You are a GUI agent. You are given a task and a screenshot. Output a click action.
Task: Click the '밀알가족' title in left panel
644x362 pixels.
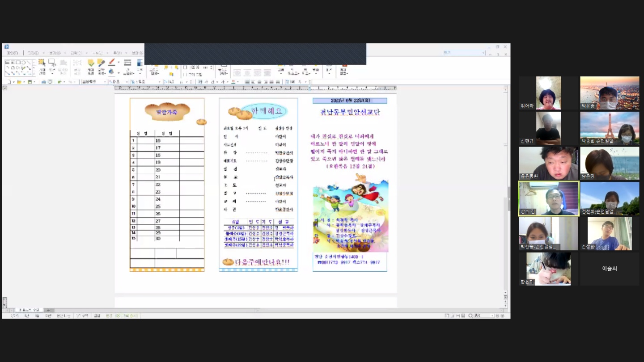tap(167, 112)
